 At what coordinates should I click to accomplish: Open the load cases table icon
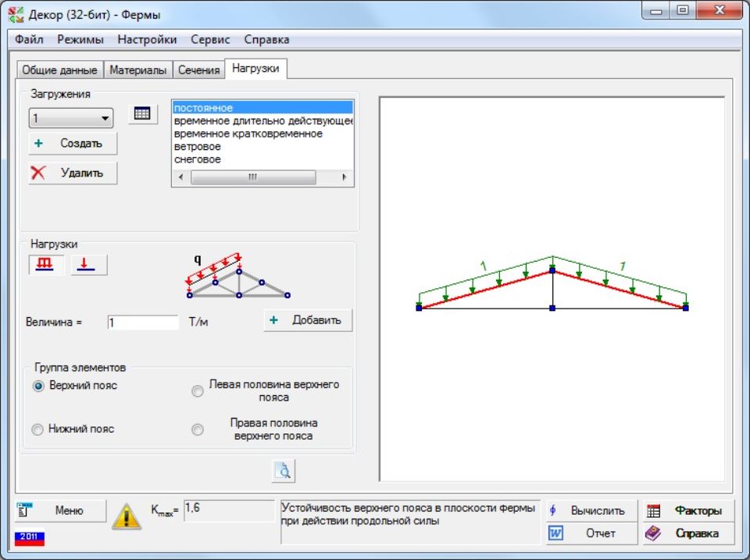141,114
